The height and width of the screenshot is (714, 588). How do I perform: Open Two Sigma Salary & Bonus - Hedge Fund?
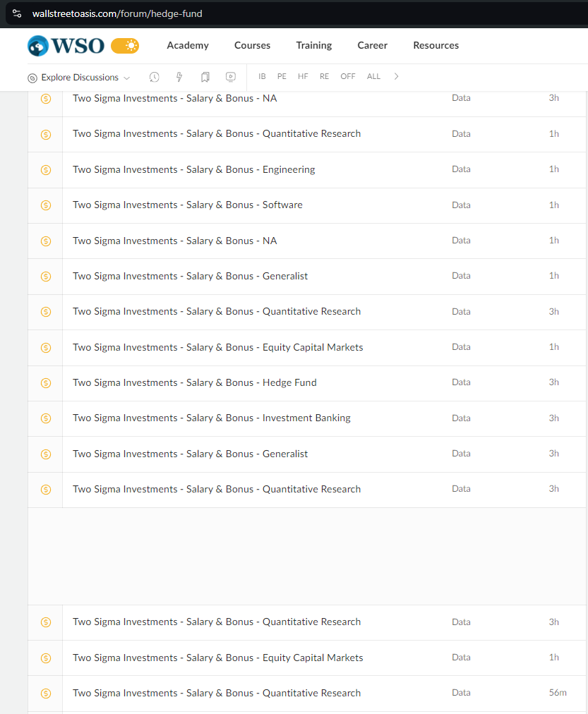tap(195, 382)
